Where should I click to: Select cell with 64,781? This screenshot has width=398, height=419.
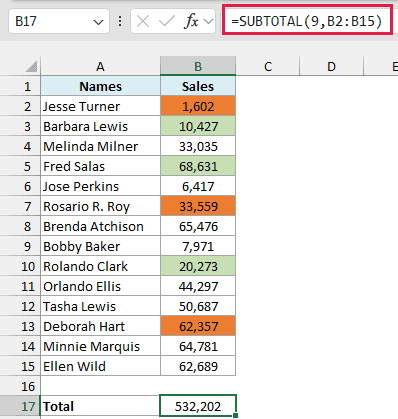click(x=198, y=346)
